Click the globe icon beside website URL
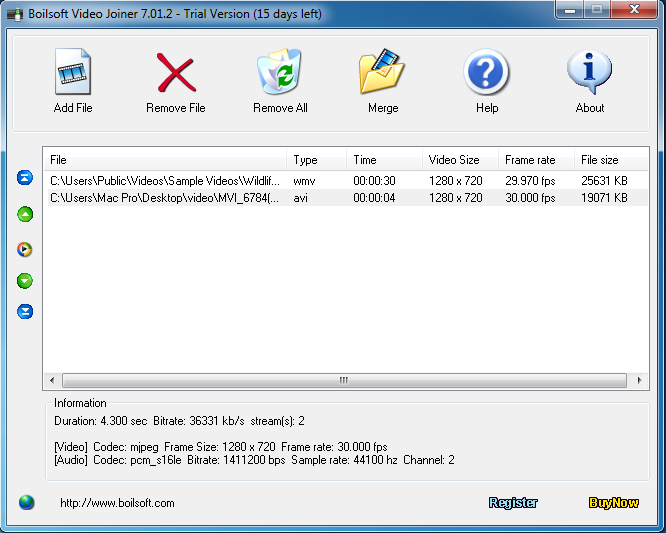The height and width of the screenshot is (533, 666). 26,502
